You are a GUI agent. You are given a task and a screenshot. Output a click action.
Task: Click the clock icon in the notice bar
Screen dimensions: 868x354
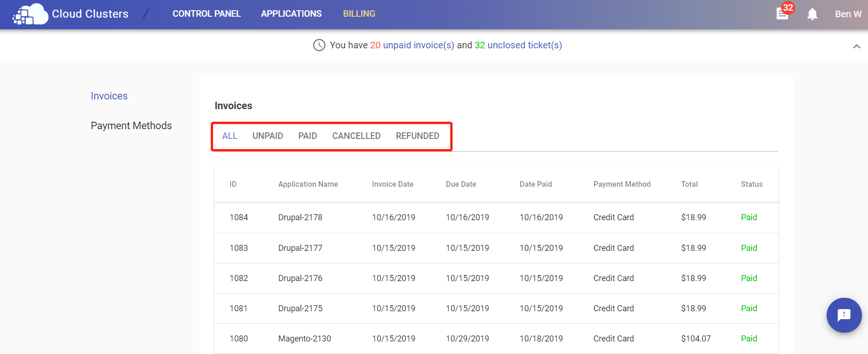pos(319,45)
